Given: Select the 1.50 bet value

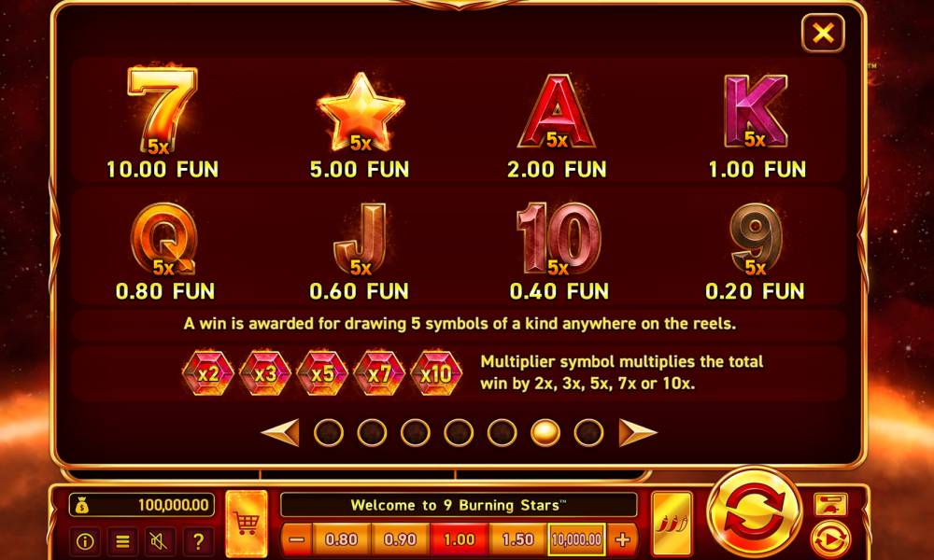Looking at the screenshot, I should click(x=517, y=539).
